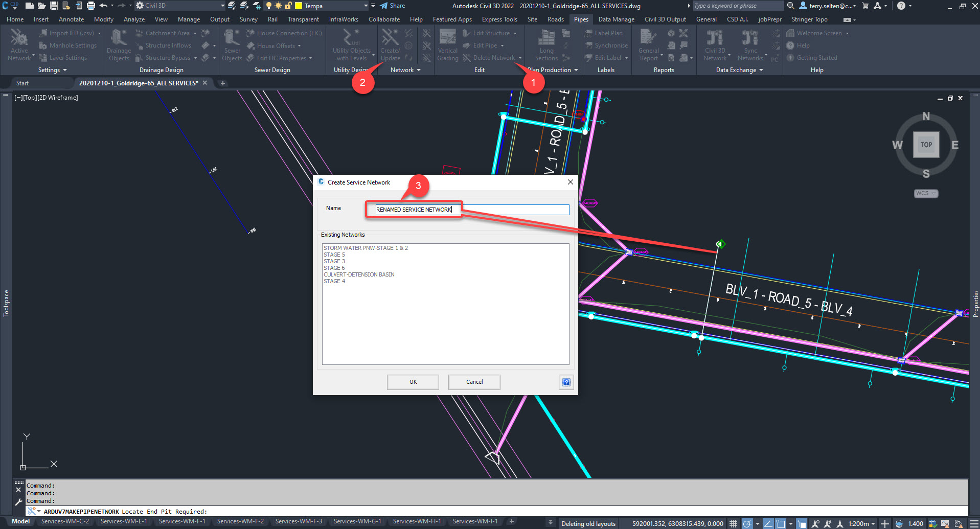The height and width of the screenshot is (529, 980).
Task: Click the search magnifier icon
Action: (790, 6)
